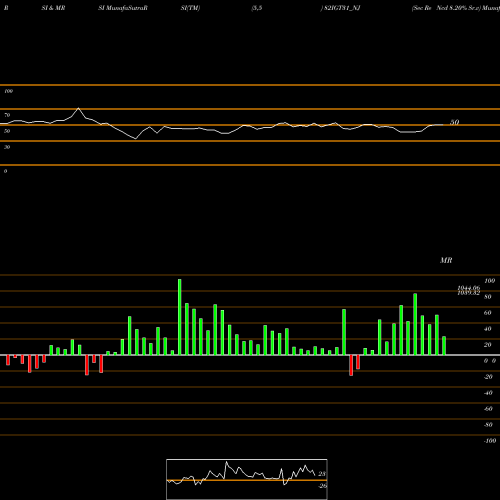Click the '-80' label on MR axis
Screen dimensions: 500x500
pos(488,425)
